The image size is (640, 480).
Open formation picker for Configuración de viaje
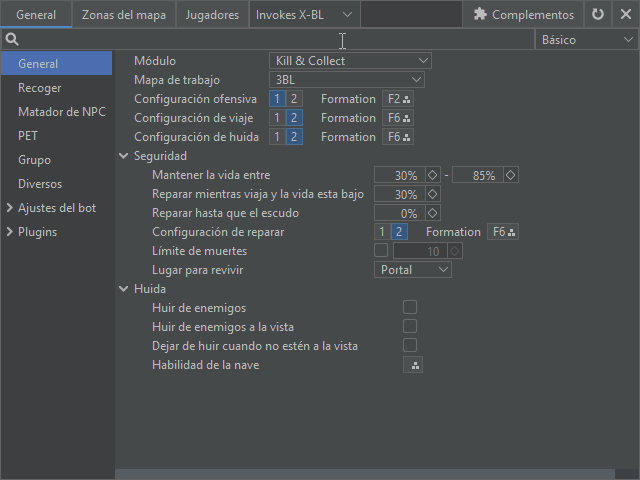(x=399, y=118)
